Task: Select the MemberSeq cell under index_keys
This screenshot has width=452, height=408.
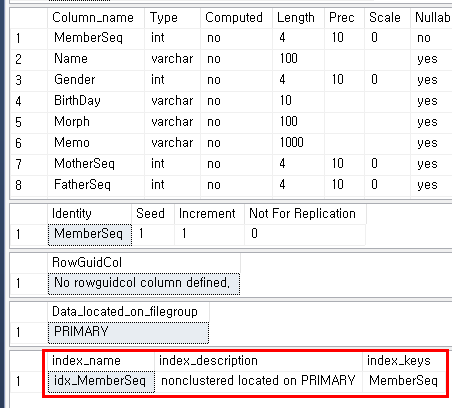Action: (x=404, y=382)
